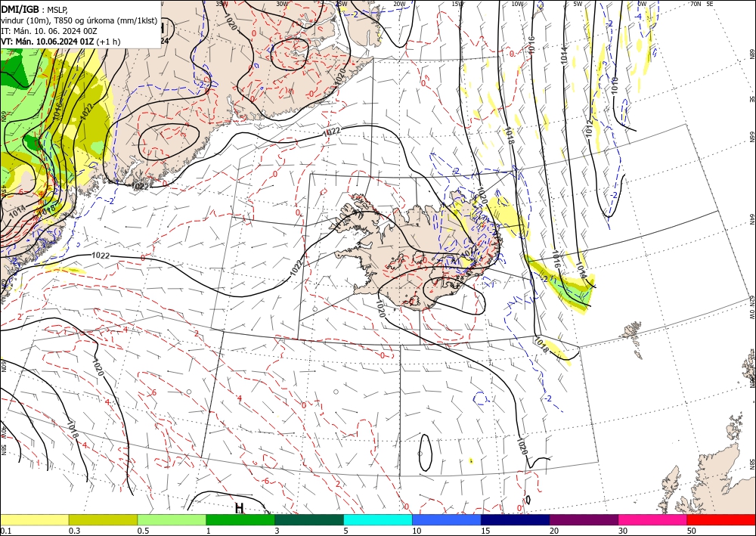Pick the blue 10–15 legend swatch

[447, 519]
